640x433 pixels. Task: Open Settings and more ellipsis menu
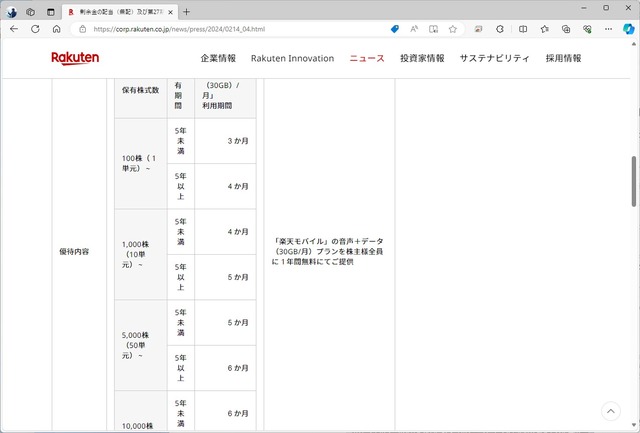pos(609,29)
